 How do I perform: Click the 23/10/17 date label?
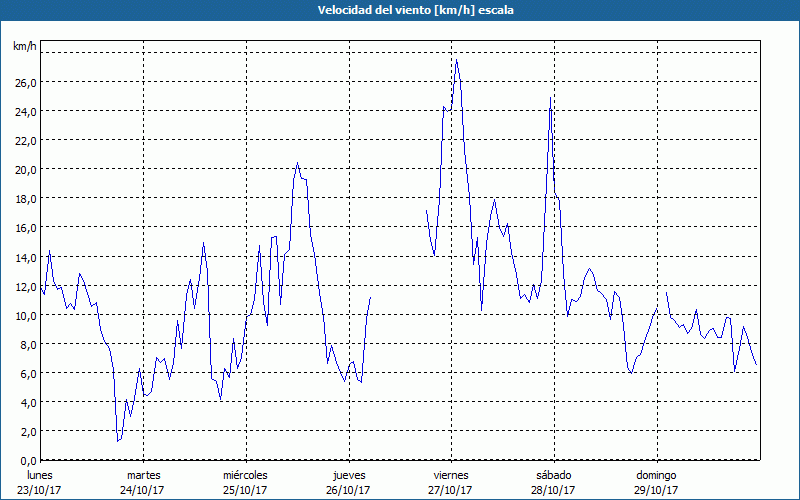coord(40,490)
